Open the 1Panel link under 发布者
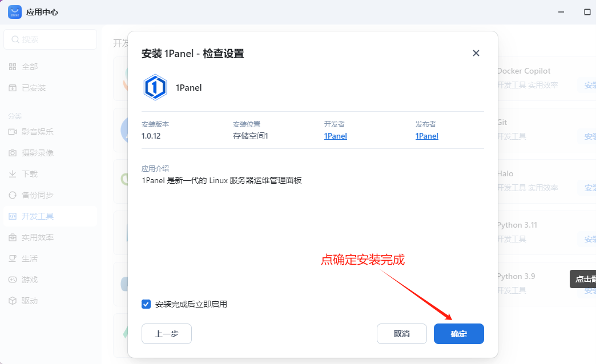Screen dimensions: 596x364 coord(427,136)
